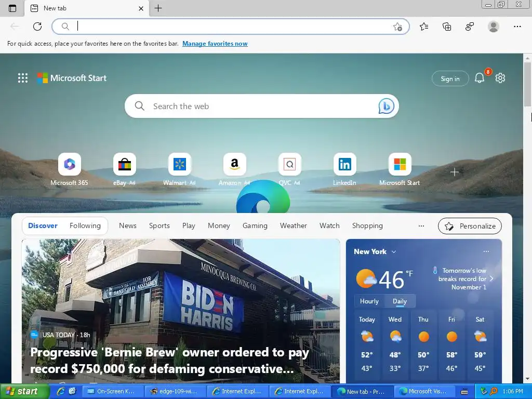The width and height of the screenshot is (532, 399).
Task: Click the Bing chat icon in search box
Action: [x=386, y=106]
